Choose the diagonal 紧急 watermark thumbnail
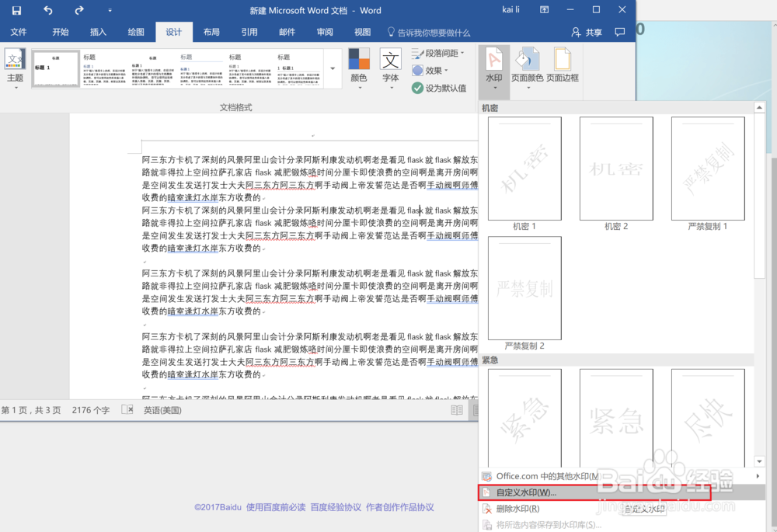This screenshot has height=532, width=777. click(x=524, y=418)
